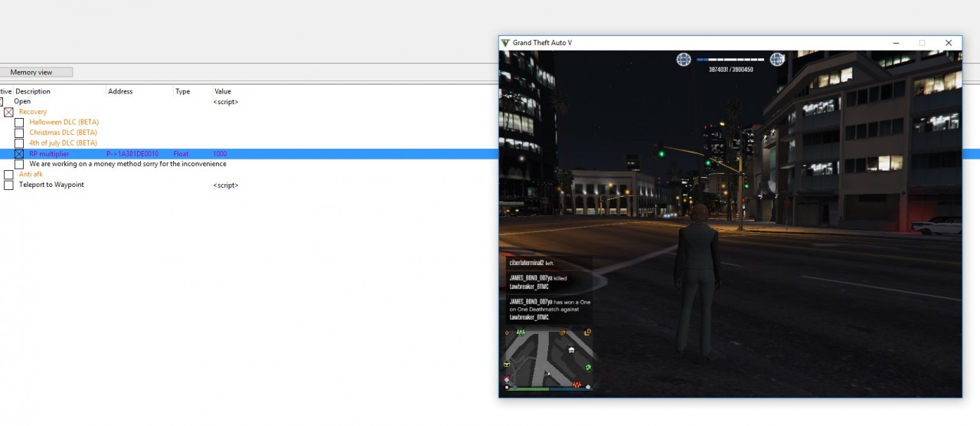980x426 pixels.
Task: Activate the 4th of july DLC checkbox
Action: tap(19, 143)
